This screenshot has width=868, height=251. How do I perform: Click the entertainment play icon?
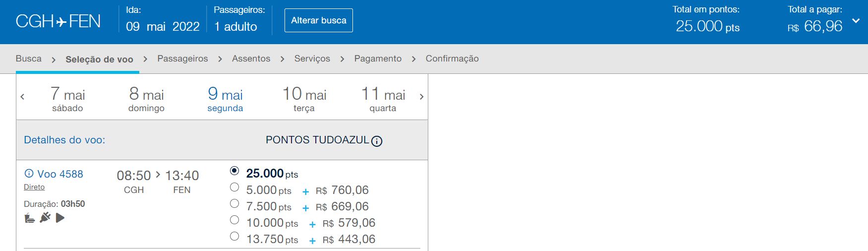60,218
